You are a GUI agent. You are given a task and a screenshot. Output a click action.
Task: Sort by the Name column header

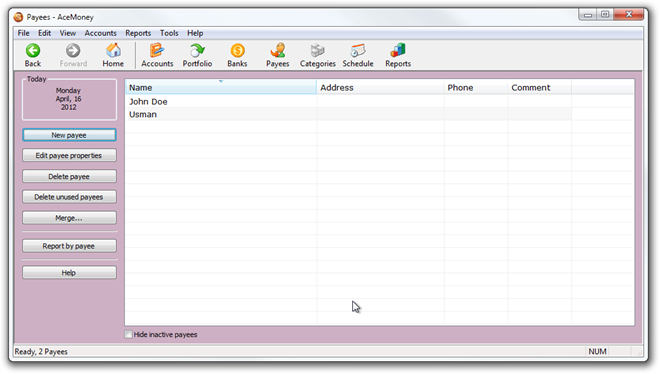tap(221, 88)
